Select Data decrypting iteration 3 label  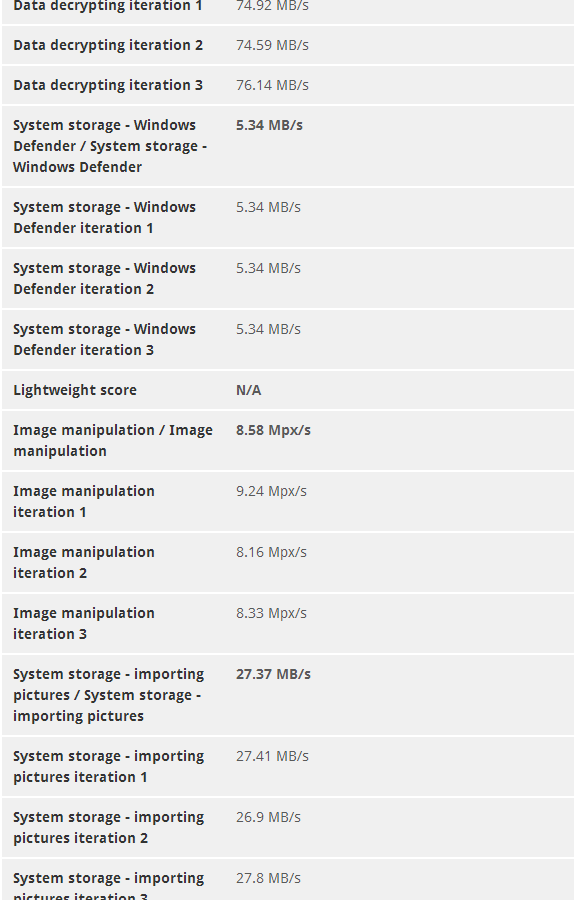tap(108, 86)
